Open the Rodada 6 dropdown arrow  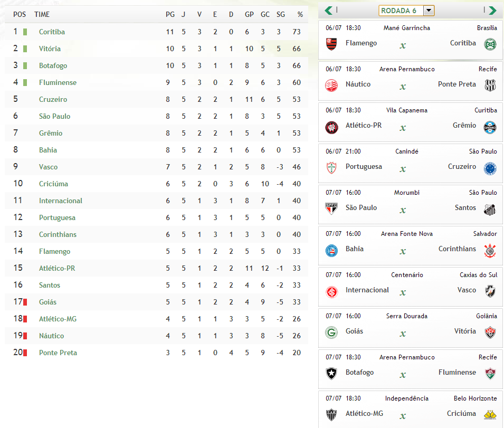point(428,11)
